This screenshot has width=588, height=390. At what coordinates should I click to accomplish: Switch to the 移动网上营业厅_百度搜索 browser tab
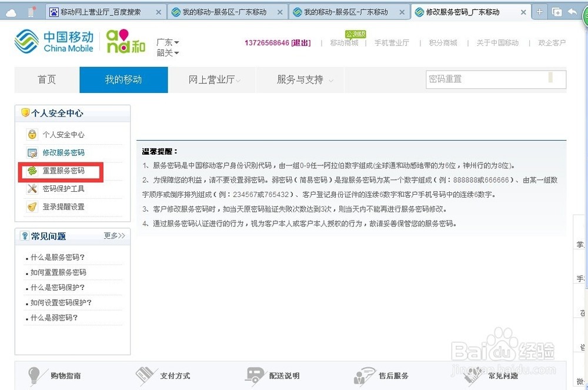click(x=100, y=12)
